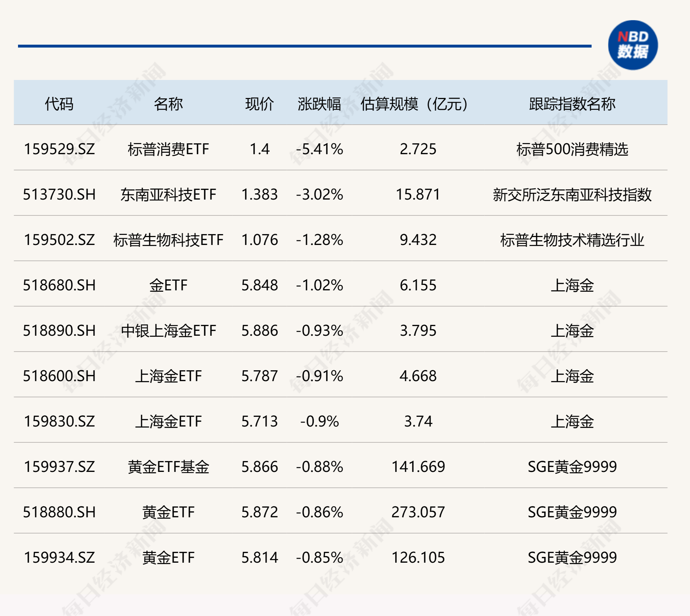This screenshot has width=690, height=616.
Task: Click price value 5.814
Action: [259, 558]
